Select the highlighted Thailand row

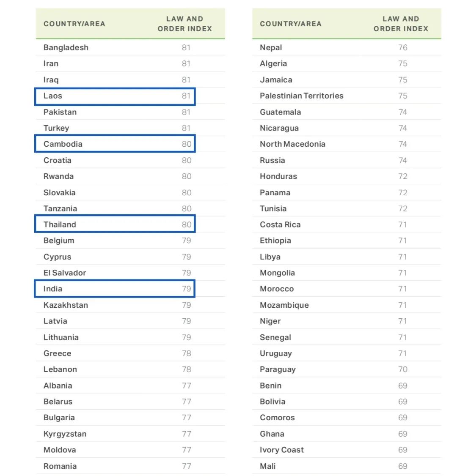tap(115, 224)
